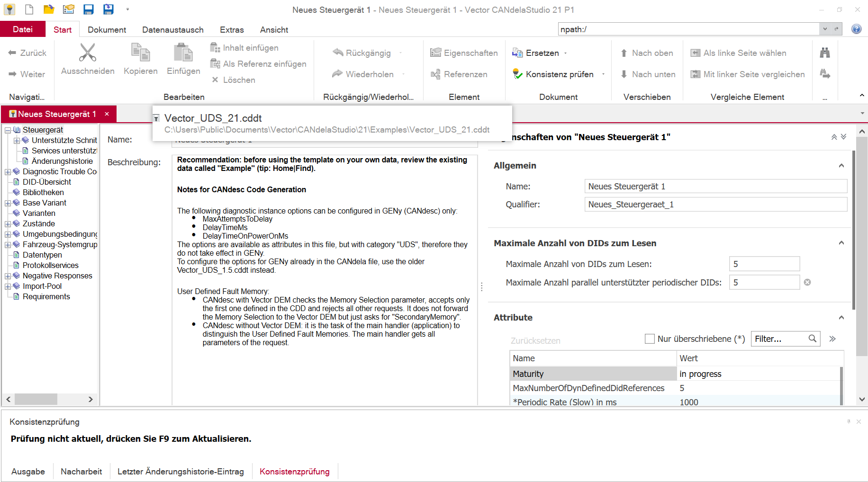Open help with the question mark icon
The width and height of the screenshot is (868, 482).
[x=857, y=29]
